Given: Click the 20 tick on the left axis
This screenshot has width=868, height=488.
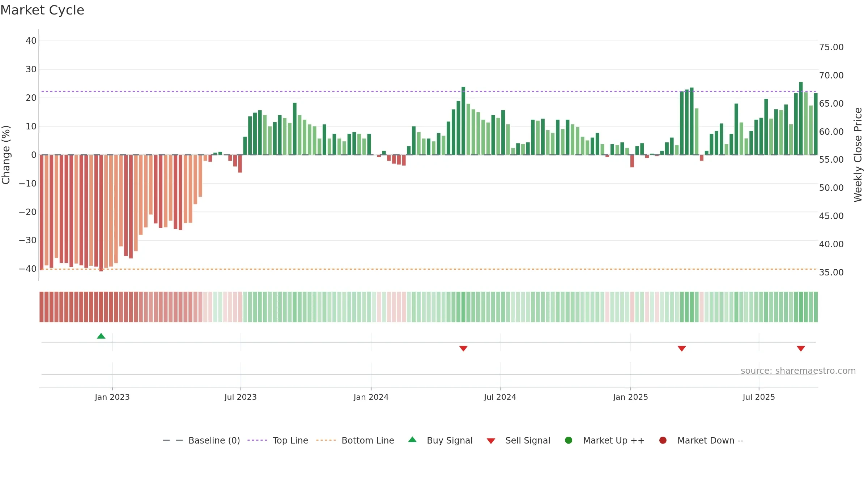Looking at the screenshot, I should point(31,98).
